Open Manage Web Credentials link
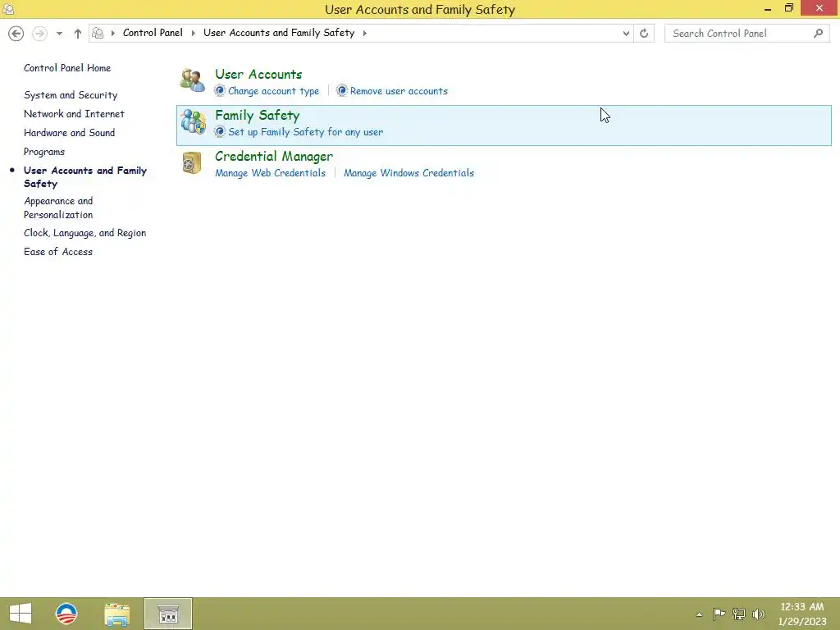The width and height of the screenshot is (840, 630). pos(270,173)
